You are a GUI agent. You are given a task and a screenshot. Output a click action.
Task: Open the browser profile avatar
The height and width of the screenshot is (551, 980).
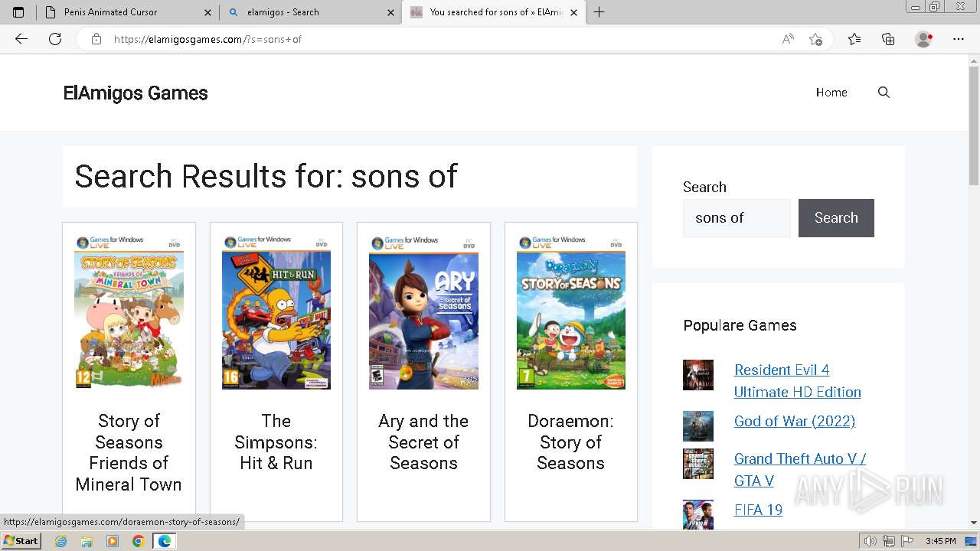[924, 39]
